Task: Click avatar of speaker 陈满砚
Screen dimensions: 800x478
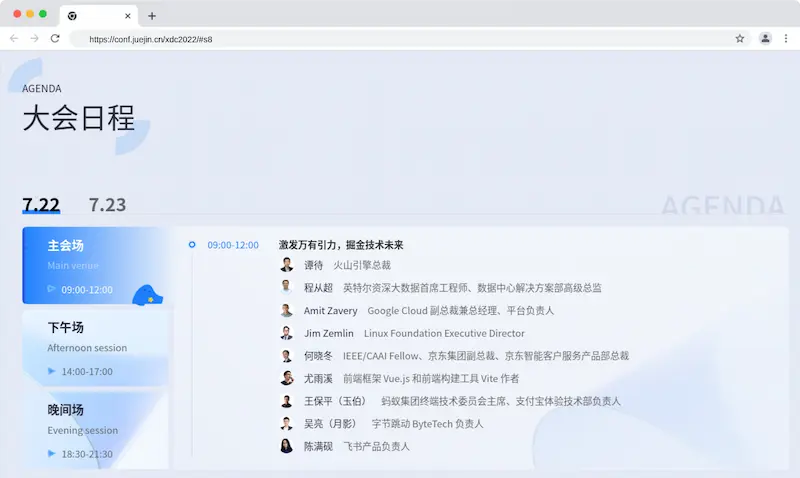Action: point(287,446)
